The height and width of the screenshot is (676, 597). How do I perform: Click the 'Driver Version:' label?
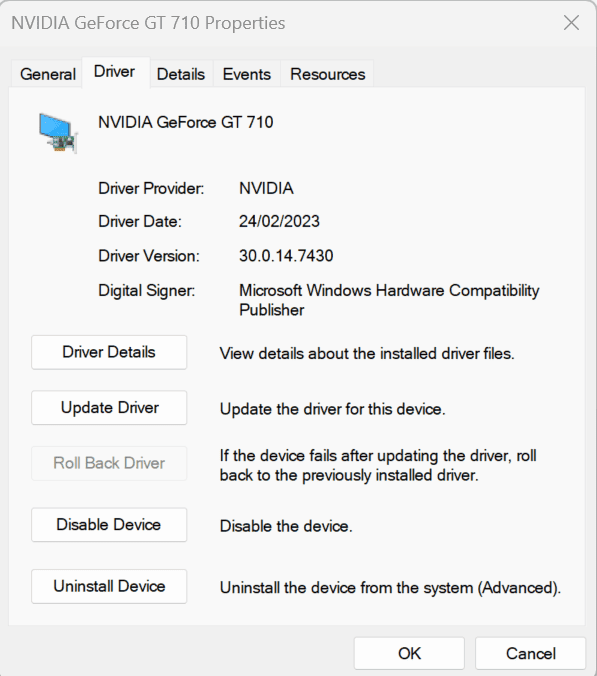tap(149, 256)
